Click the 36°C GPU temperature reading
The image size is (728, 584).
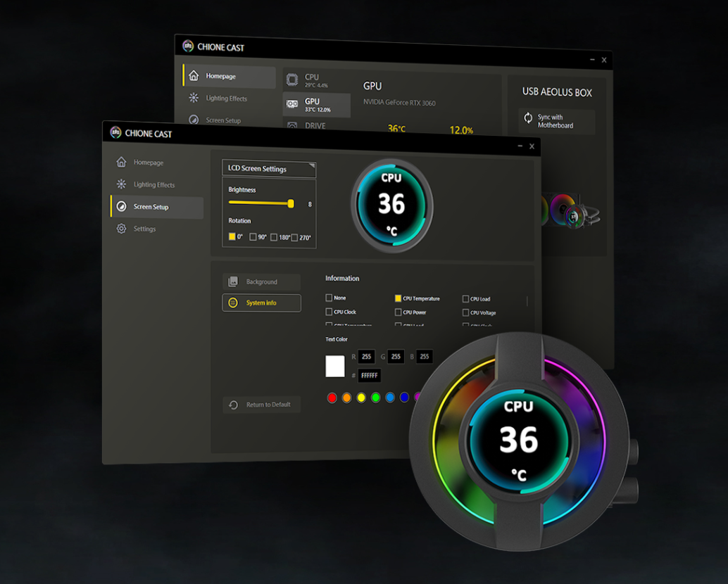tap(396, 129)
